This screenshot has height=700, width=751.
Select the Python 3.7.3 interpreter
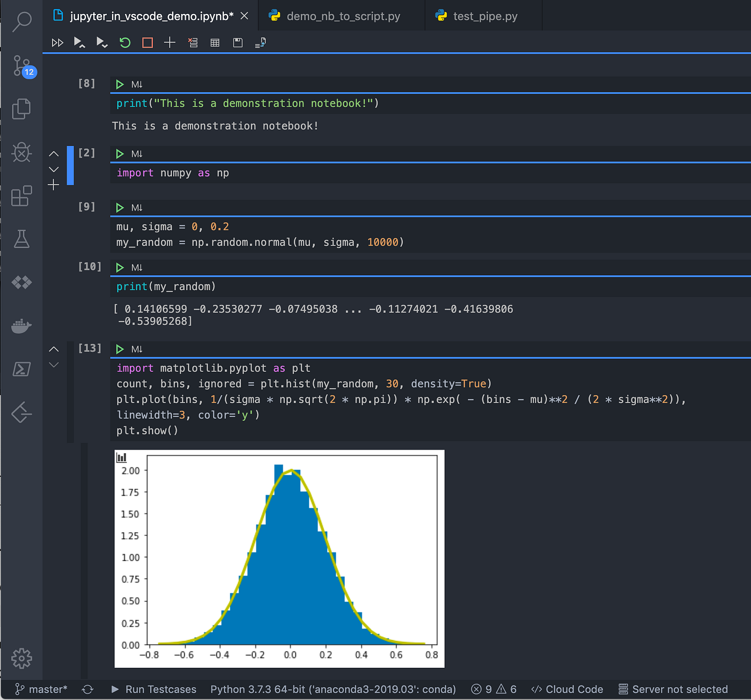point(333,689)
